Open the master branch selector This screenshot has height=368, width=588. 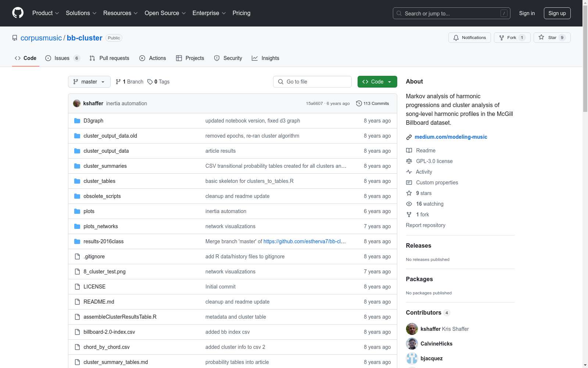click(89, 82)
